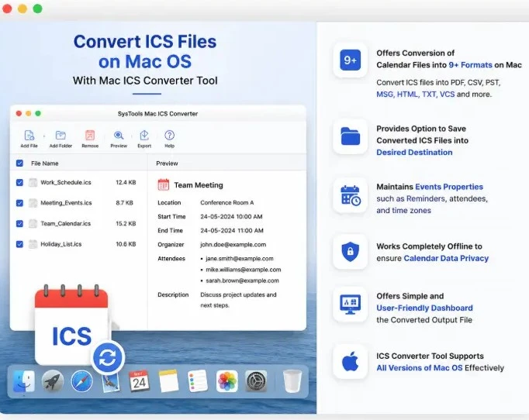Click Conference Room A location value
The image size is (529, 420).
227,202
